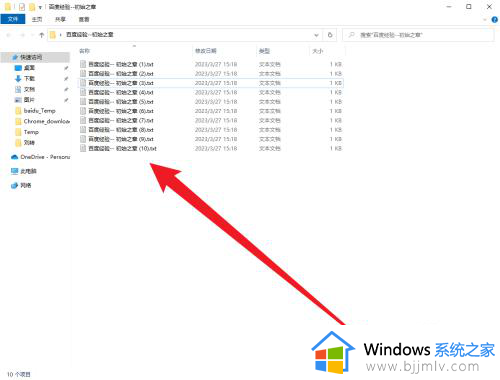
Task: Open the 文件 ribbon tab
Action: (13, 19)
